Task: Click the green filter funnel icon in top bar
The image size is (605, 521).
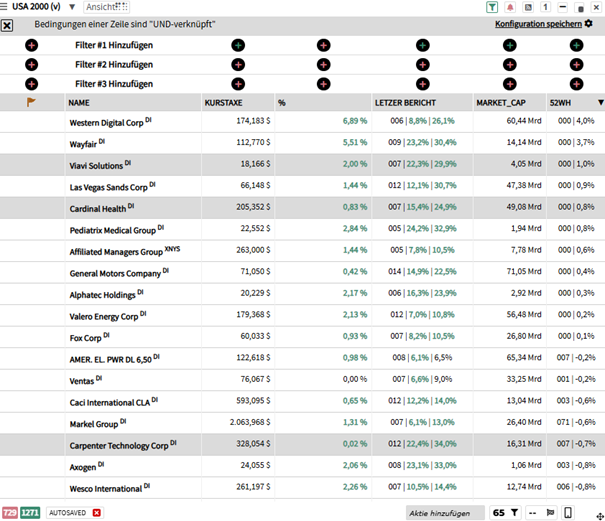Action: tap(493, 7)
